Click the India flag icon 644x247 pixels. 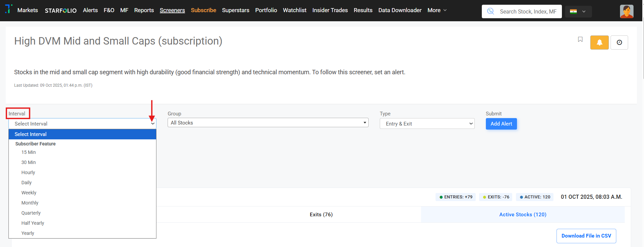pos(573,11)
